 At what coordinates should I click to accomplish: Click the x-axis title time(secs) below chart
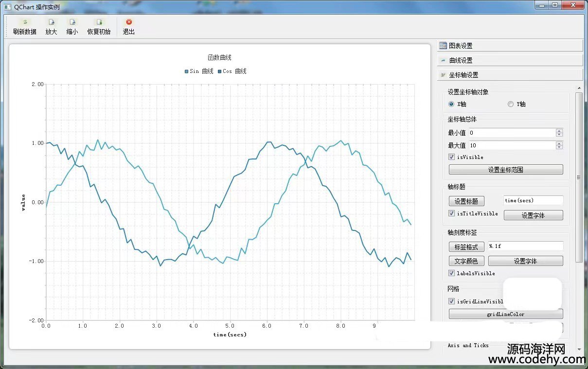230,334
